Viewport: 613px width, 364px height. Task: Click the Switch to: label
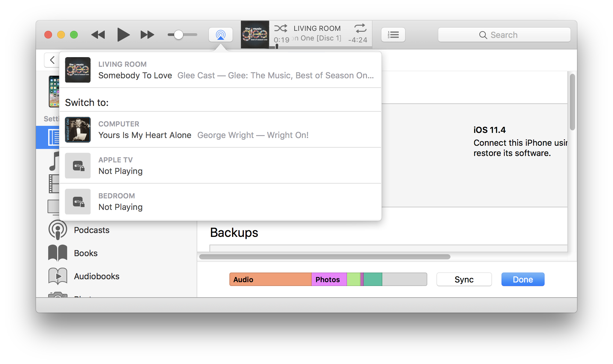(x=87, y=102)
